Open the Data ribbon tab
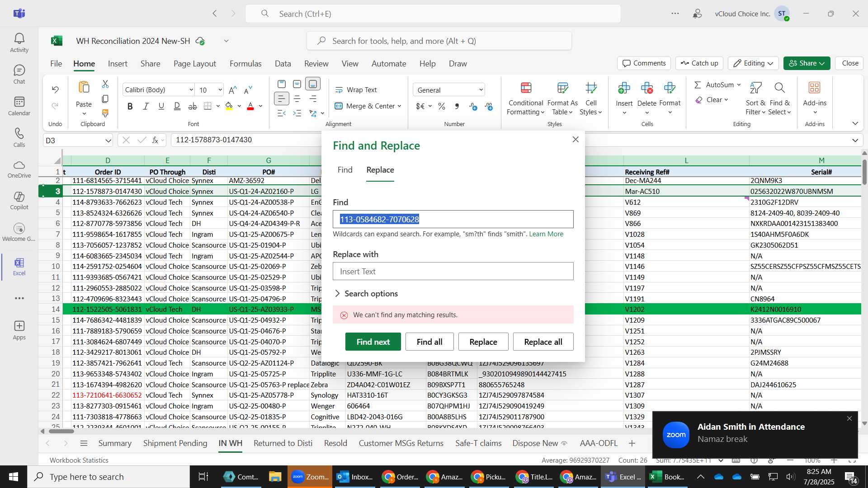The width and height of the screenshot is (868, 488). pos(283,64)
